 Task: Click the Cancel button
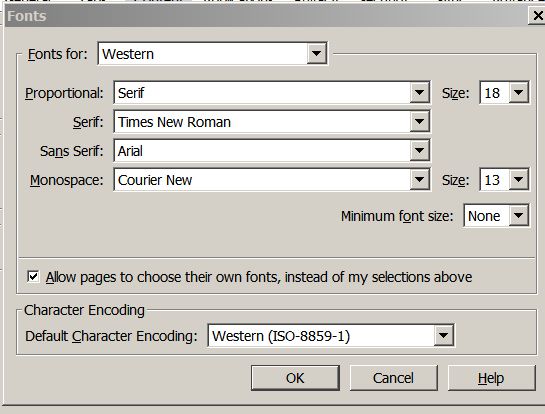pos(393,378)
